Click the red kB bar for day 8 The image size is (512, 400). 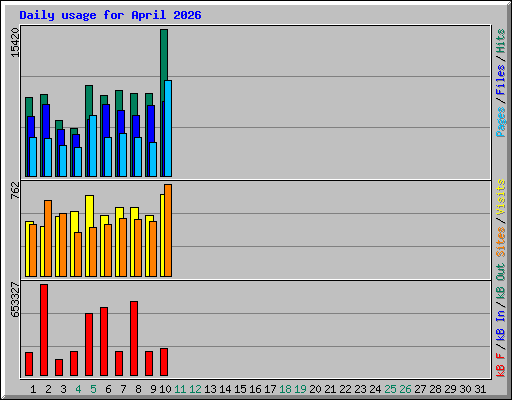(134, 338)
